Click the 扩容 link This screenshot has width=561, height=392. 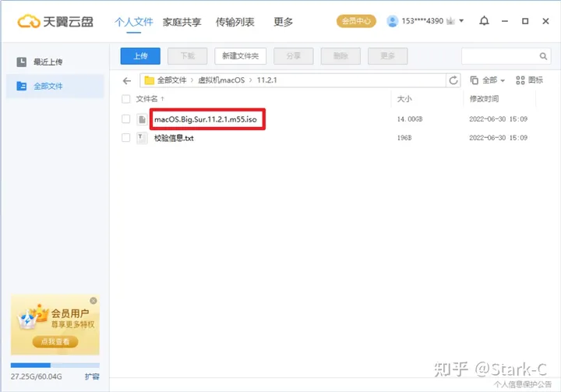coord(92,376)
